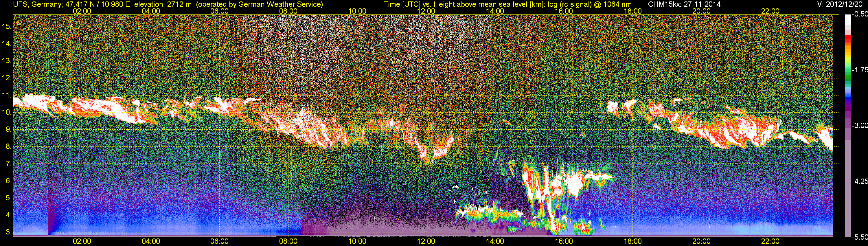868x246 pixels.
Task: Click the 16:00 label on the top time axis
Action: tap(564, 11)
